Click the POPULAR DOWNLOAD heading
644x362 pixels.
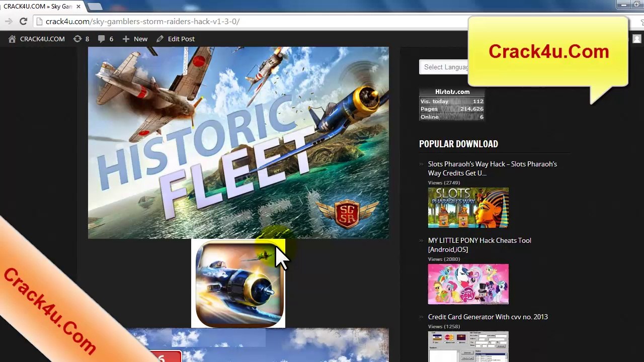pyautogui.click(x=458, y=144)
